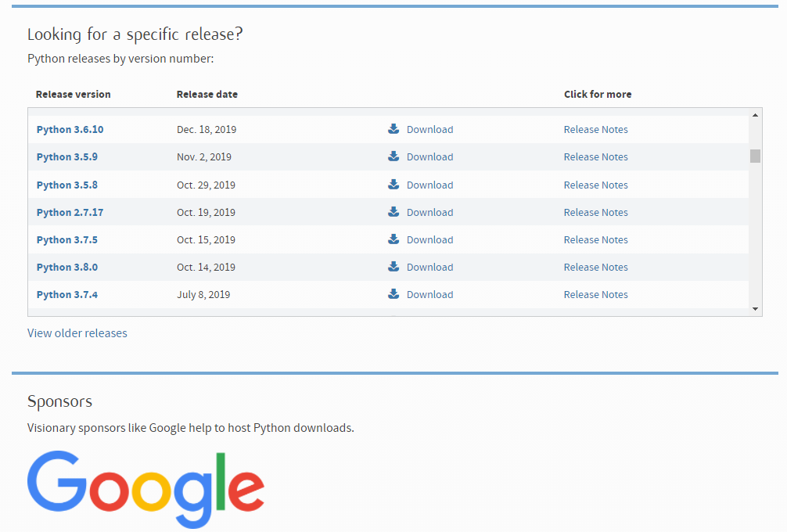Click download icon for Python 3.5.8

[393, 185]
